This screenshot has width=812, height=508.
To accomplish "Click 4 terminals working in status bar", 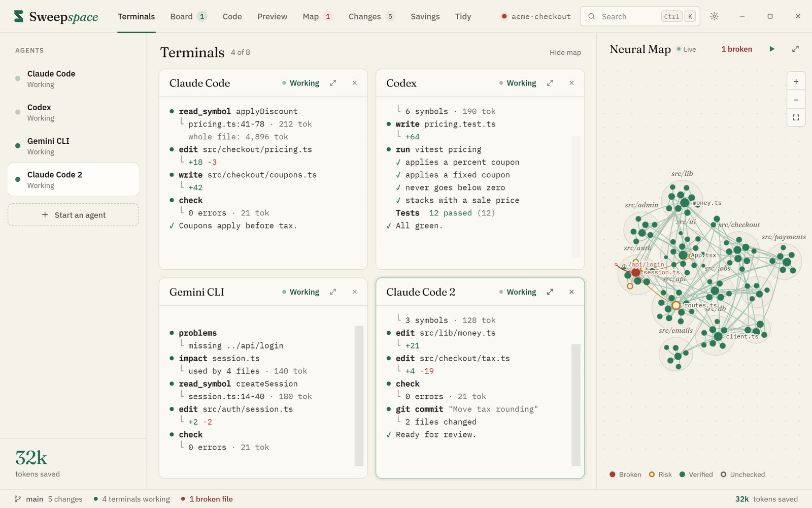I will click(x=132, y=499).
